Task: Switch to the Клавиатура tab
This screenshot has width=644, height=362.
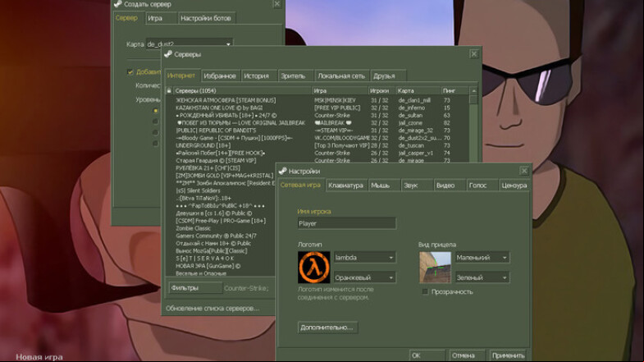Action: coord(346,186)
